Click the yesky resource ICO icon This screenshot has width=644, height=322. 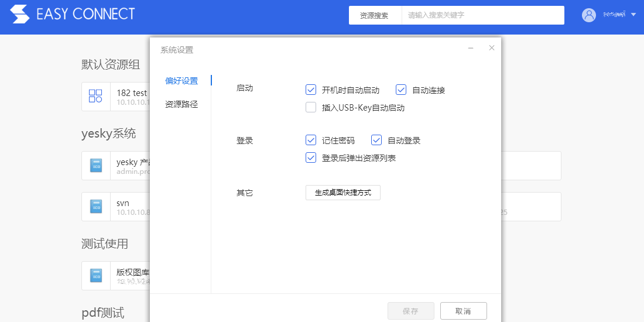click(96, 166)
